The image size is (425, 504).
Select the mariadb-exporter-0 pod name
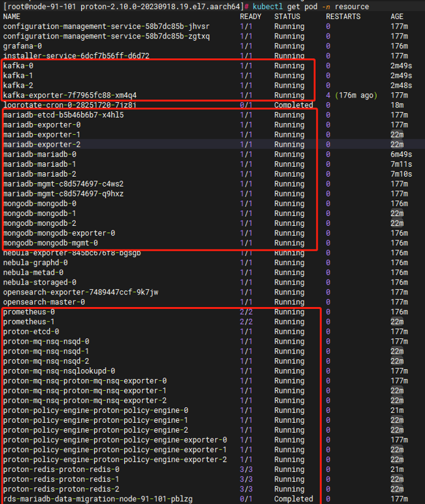point(42,125)
